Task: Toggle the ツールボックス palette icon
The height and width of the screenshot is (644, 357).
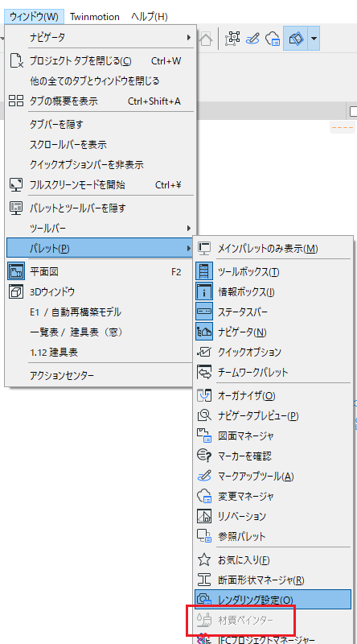Action: (x=204, y=271)
